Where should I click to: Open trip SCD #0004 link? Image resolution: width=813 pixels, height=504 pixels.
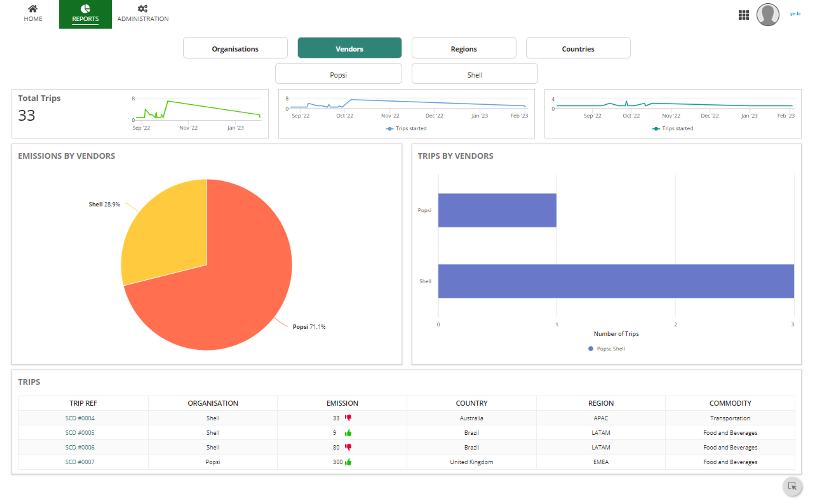point(80,418)
